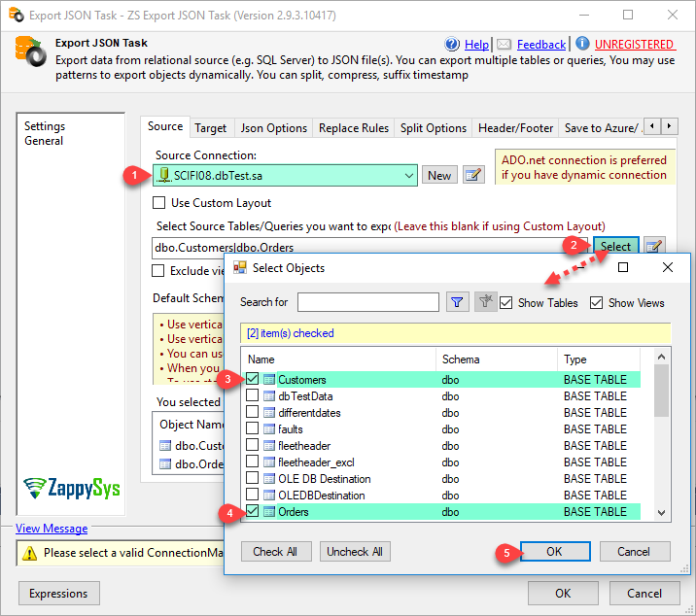Click table icon beside differentdates row
696x616 pixels.
coord(268,413)
